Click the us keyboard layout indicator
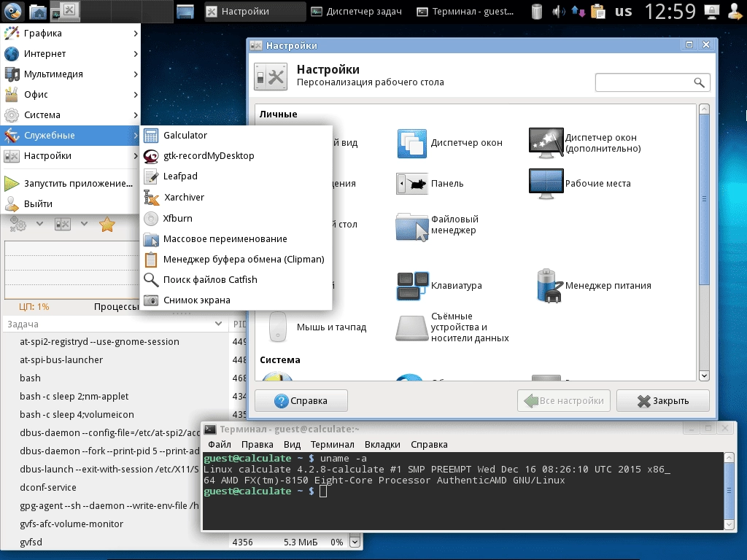This screenshot has width=747, height=560. [x=623, y=12]
